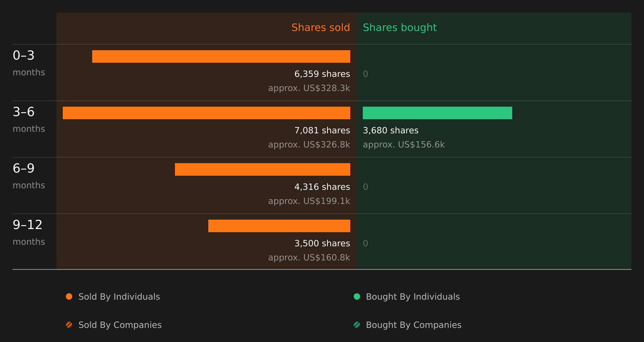Click the Shares sold column header
The height and width of the screenshot is (342, 644).
pyautogui.click(x=320, y=27)
